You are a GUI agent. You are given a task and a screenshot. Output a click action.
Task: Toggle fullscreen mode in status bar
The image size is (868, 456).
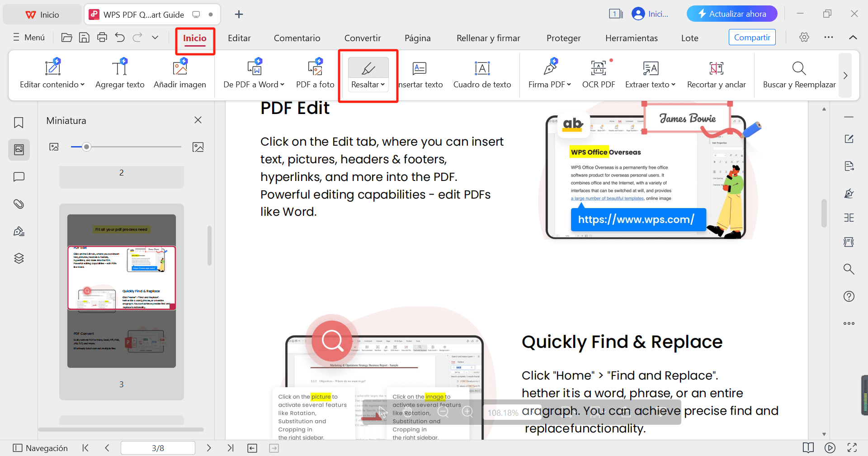[x=852, y=448]
